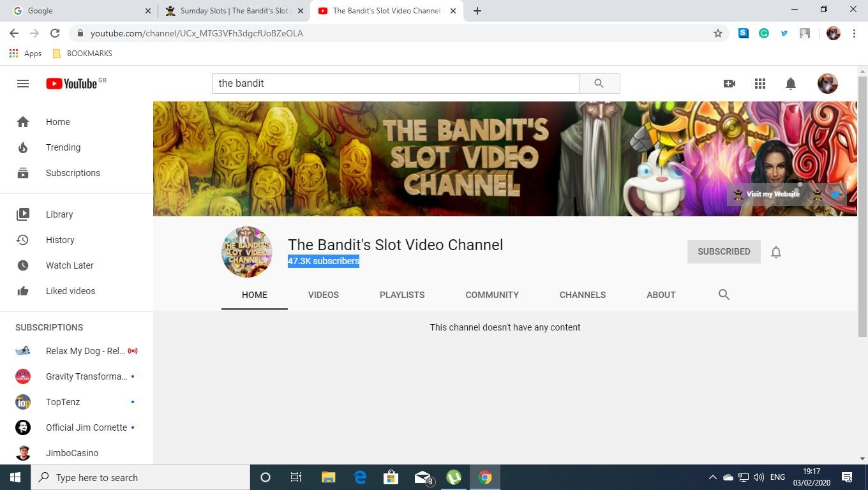Bookmark this page with star icon
Viewport: 868px width, 490px height.
point(718,33)
